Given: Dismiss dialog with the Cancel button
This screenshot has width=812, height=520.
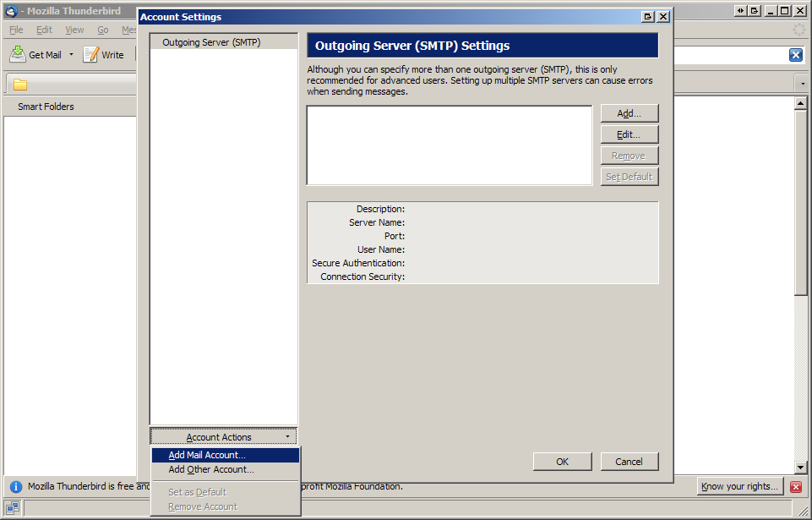Looking at the screenshot, I should click(629, 462).
